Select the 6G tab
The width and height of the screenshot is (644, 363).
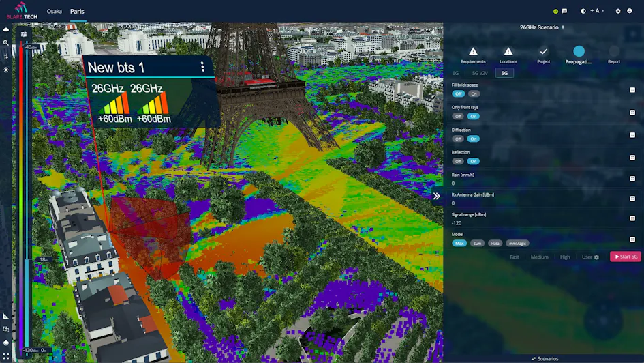(x=455, y=73)
